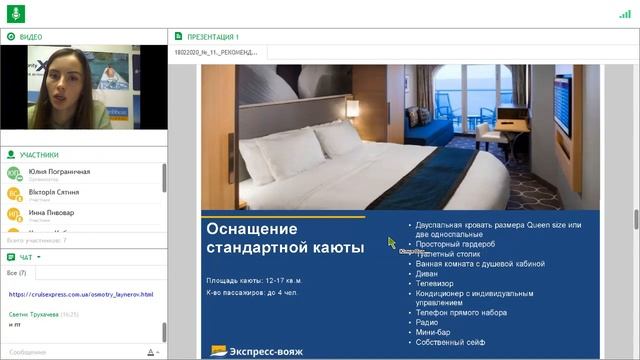Click the Всего участников: 7 text
The width and height of the screenshot is (640, 360).
coord(36,240)
